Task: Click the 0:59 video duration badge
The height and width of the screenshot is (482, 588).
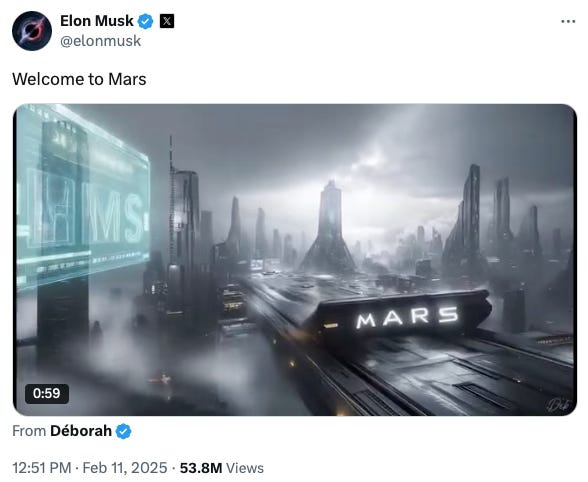Action: pyautogui.click(x=47, y=393)
